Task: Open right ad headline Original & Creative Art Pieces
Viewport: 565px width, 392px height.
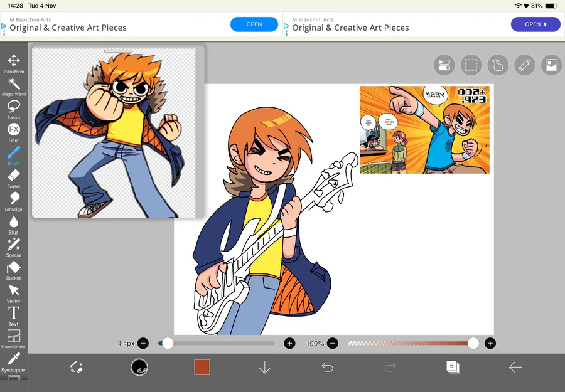Action: coord(350,28)
